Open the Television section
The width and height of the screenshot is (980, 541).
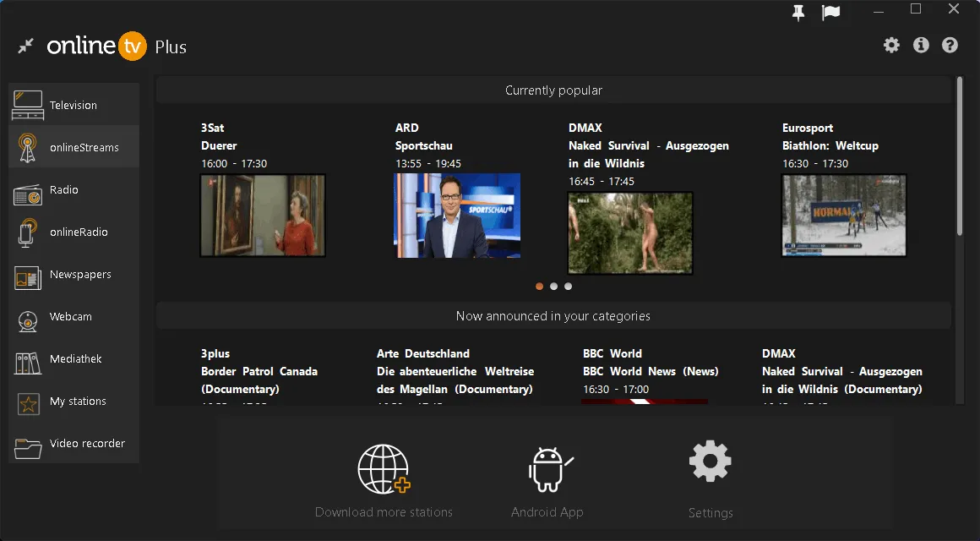tap(73, 105)
